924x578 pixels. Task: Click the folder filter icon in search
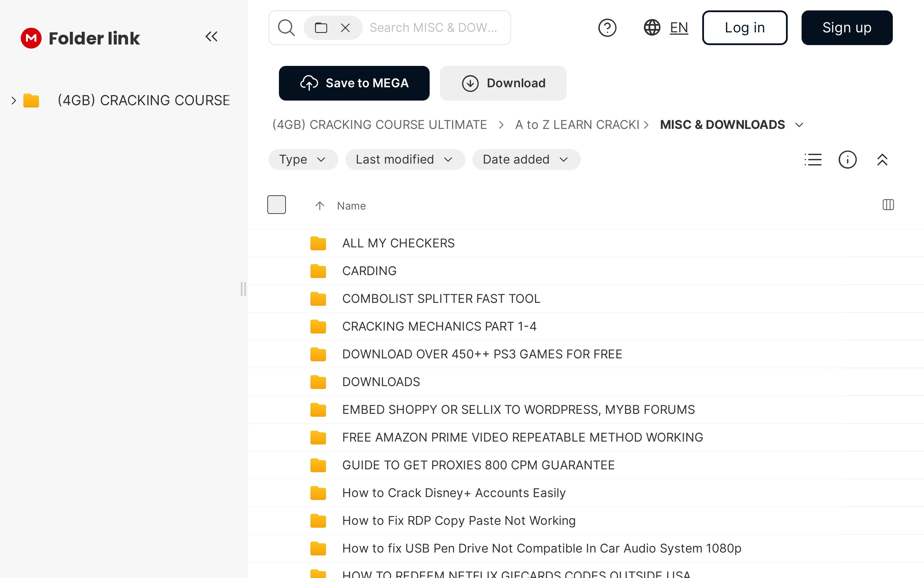(321, 27)
